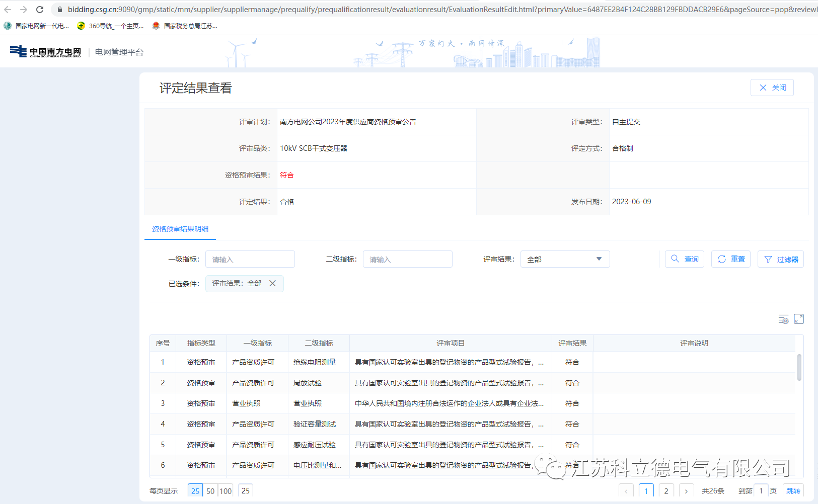Click the browser back arrow icon
Screen dimensions: 818x504
point(8,9)
